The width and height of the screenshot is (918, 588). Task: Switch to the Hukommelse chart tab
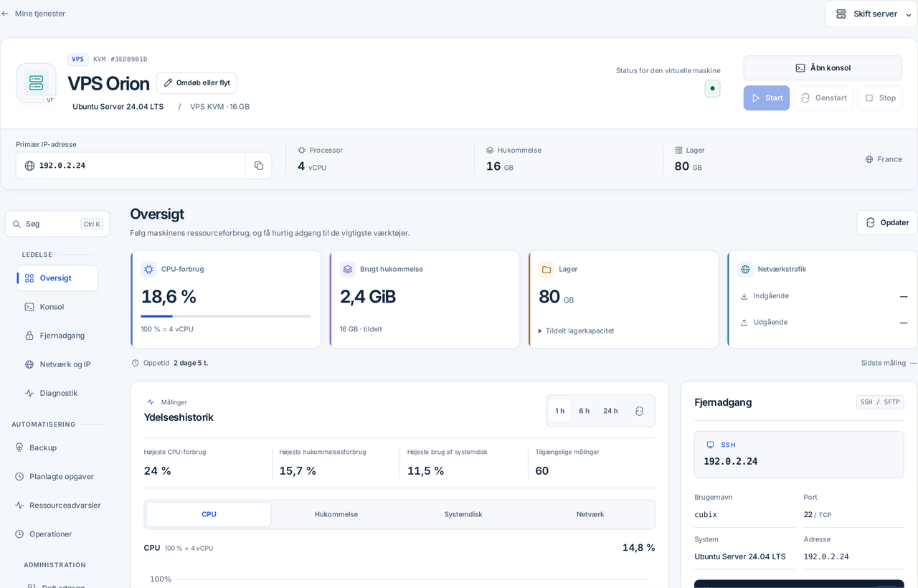[x=336, y=514]
